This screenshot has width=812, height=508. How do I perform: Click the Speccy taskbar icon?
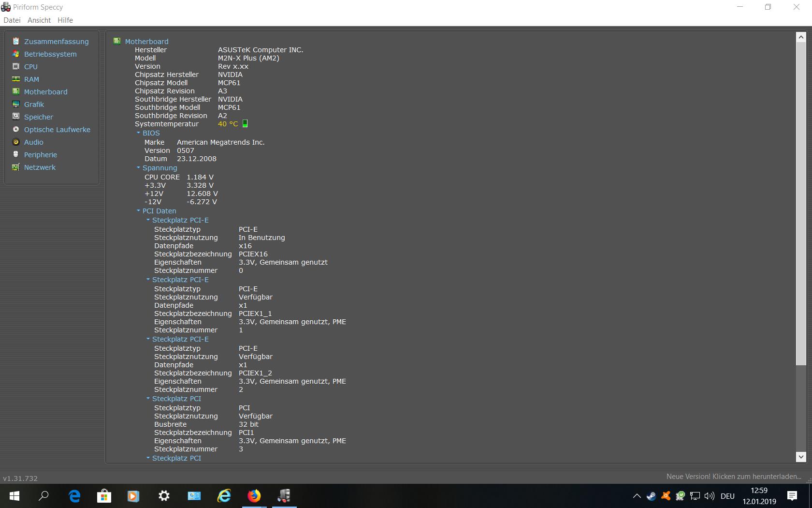pos(284,496)
